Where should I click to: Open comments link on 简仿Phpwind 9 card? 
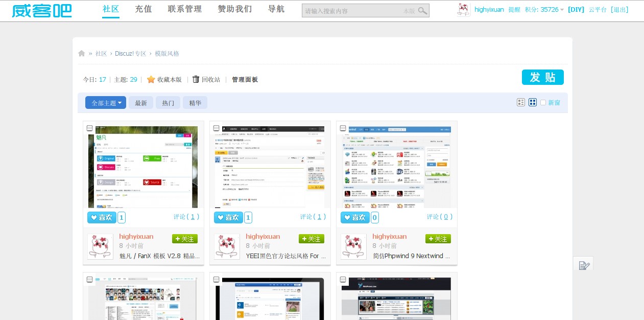(440, 217)
